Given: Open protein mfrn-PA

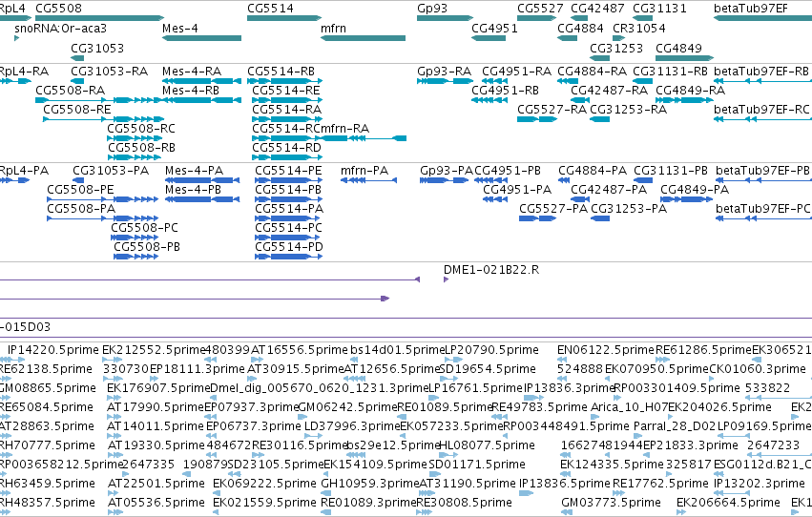Looking at the screenshot, I should 364,170.
